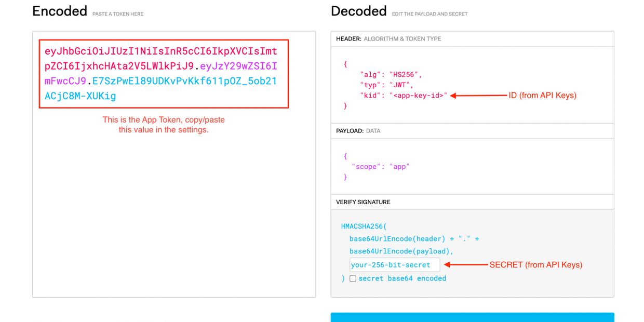Click the VERIFY SIGNATURE section label
644x322 pixels.
363,202
